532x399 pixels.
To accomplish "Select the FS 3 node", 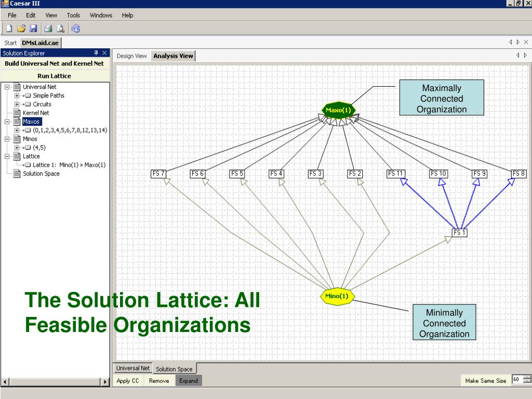I will 315,174.
